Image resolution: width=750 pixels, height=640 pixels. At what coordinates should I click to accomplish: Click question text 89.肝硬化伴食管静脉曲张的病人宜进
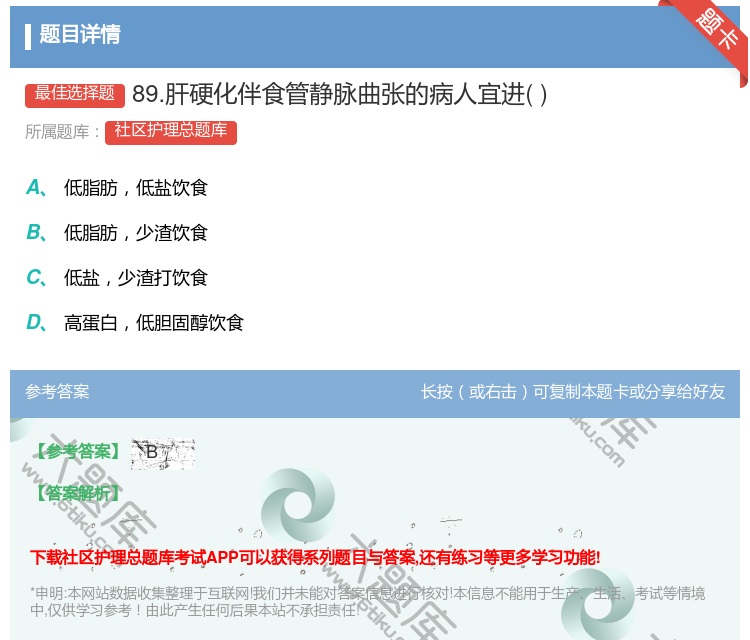[x=340, y=94]
